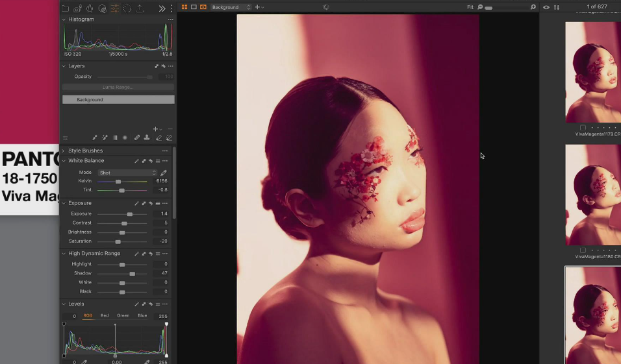Toggle the mask visibility orange eye icon
Viewport: 621px width, 364px height.
[203, 7]
